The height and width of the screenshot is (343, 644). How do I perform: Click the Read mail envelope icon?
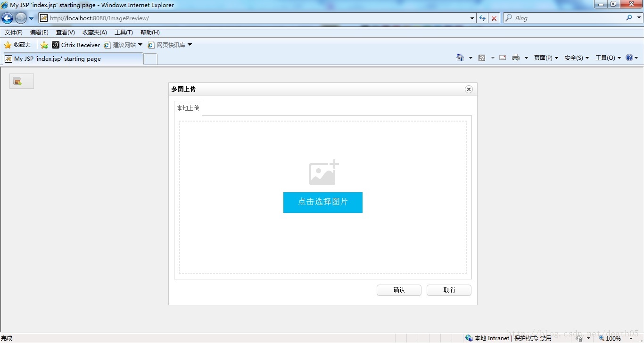(503, 57)
